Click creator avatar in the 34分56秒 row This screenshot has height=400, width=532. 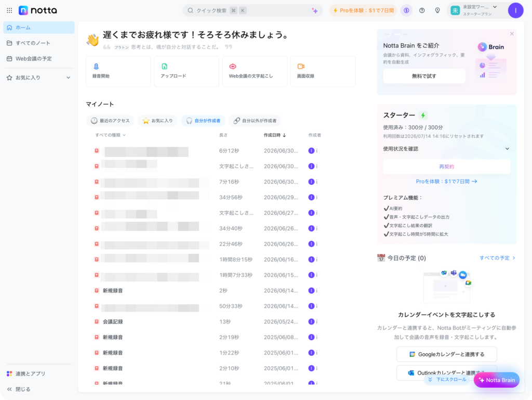pyautogui.click(x=311, y=197)
